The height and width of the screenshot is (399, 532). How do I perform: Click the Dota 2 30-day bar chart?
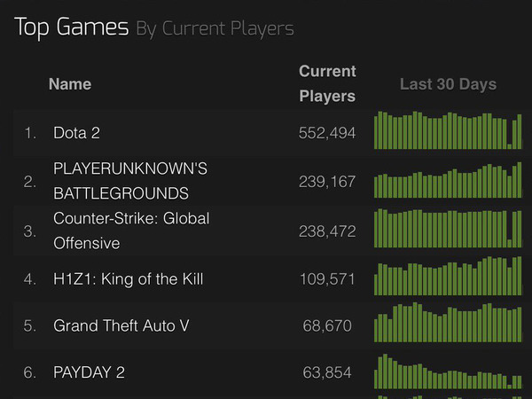(x=448, y=130)
